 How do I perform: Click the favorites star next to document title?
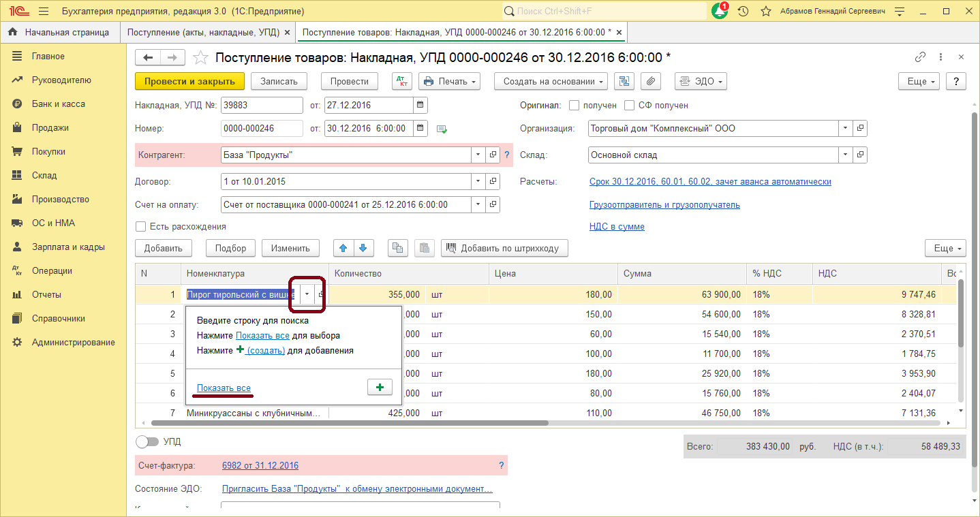click(200, 57)
